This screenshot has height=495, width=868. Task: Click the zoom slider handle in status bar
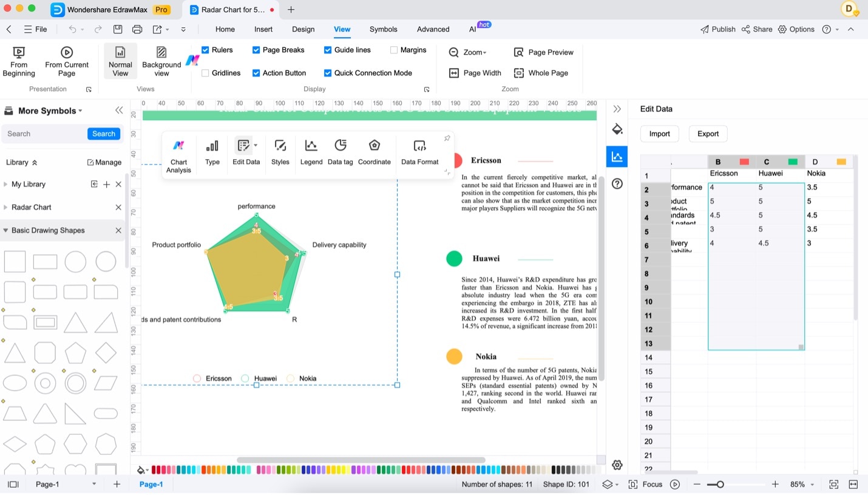(x=720, y=484)
